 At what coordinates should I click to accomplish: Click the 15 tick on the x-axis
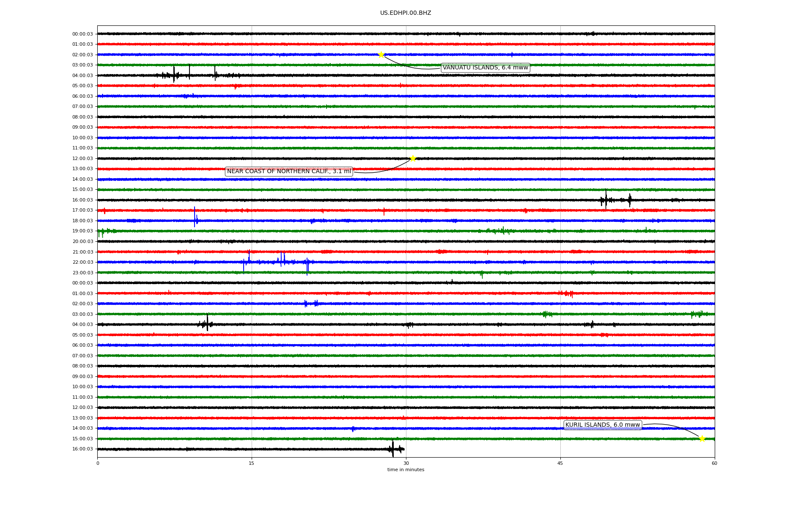tap(252, 464)
